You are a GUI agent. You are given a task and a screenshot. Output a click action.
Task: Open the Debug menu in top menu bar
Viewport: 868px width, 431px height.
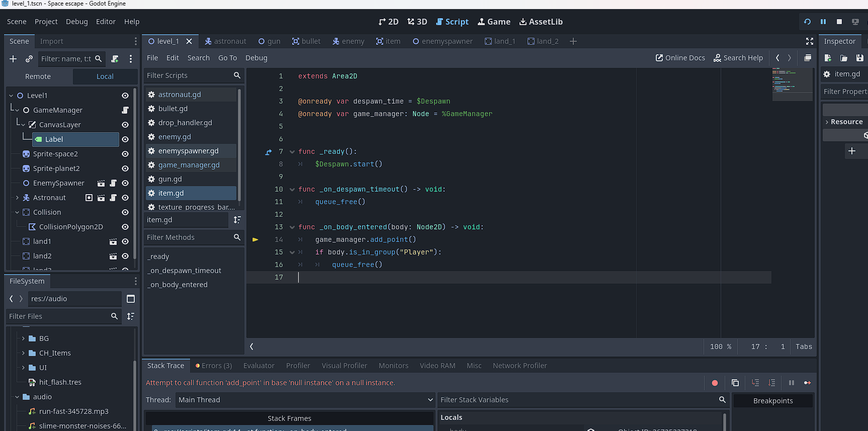click(76, 22)
